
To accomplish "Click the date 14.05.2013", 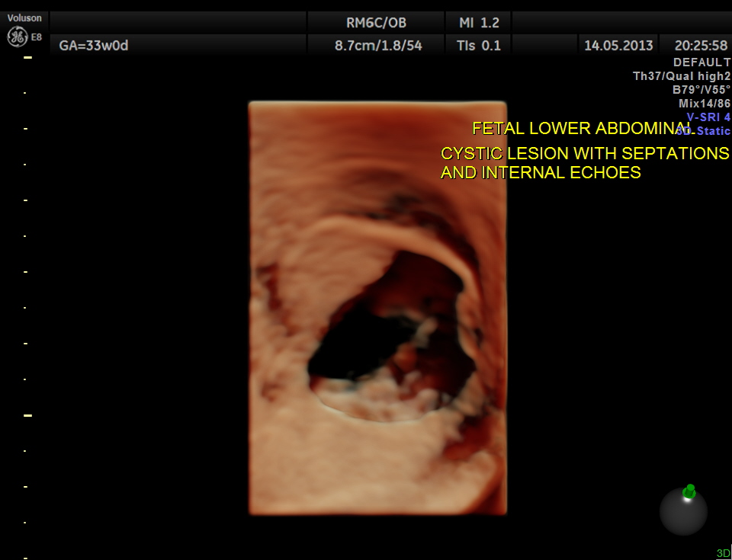I will 618,45.
